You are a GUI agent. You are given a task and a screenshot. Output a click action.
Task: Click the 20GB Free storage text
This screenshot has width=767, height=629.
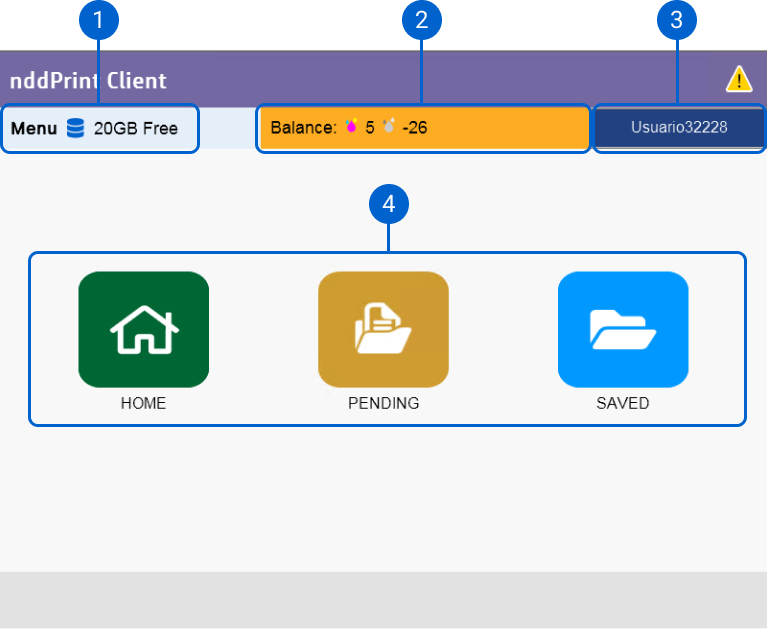(135, 128)
